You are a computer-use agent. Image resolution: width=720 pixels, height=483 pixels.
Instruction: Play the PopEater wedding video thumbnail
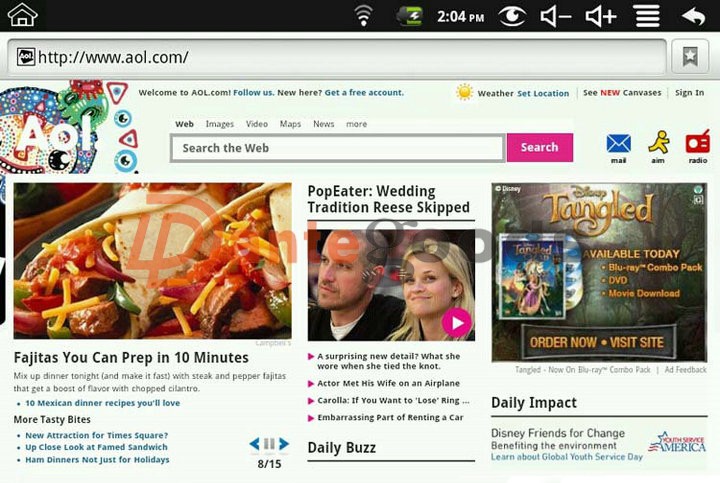(x=456, y=322)
